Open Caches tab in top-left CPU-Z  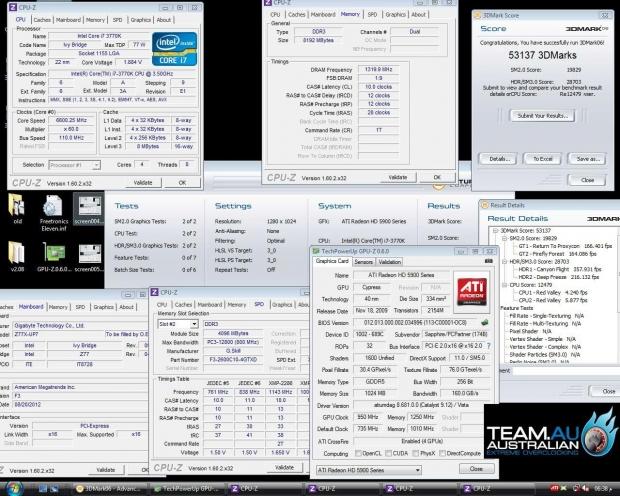point(42,20)
